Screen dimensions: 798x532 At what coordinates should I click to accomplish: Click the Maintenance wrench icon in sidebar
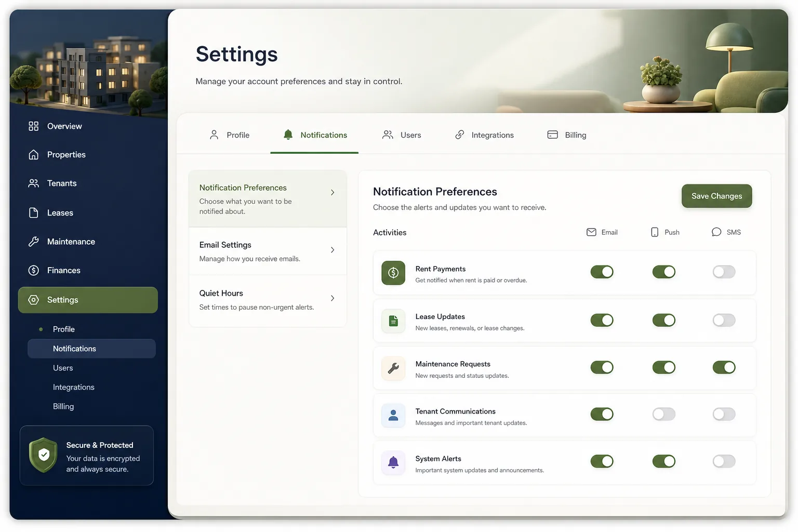pos(34,242)
